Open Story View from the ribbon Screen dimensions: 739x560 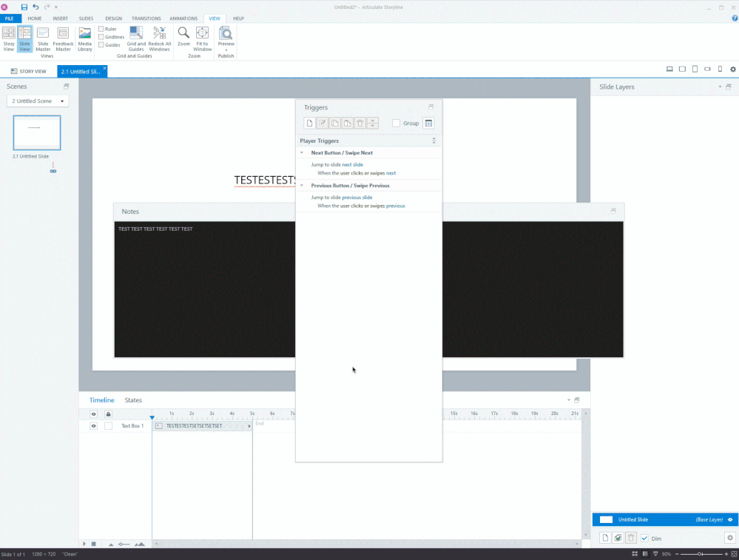point(9,38)
